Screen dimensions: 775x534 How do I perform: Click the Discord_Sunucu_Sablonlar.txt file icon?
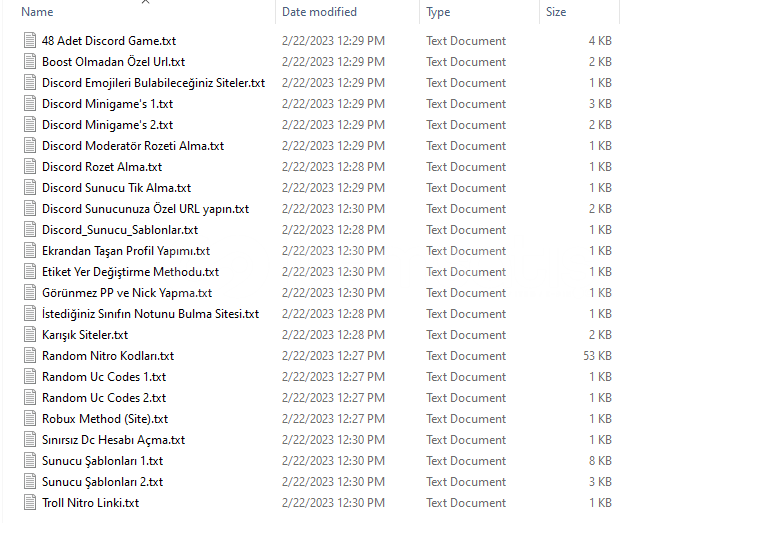[30, 230]
